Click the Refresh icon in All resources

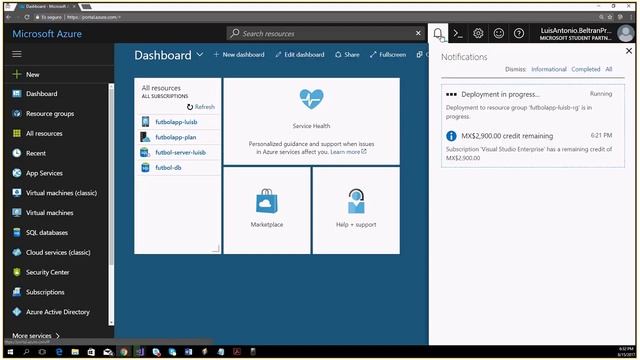click(x=190, y=107)
